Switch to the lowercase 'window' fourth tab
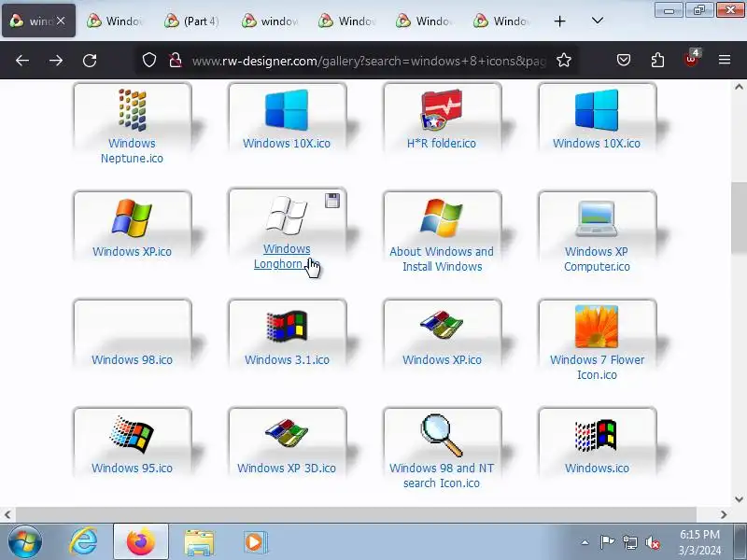The height and width of the screenshot is (560, 747). (x=270, y=21)
